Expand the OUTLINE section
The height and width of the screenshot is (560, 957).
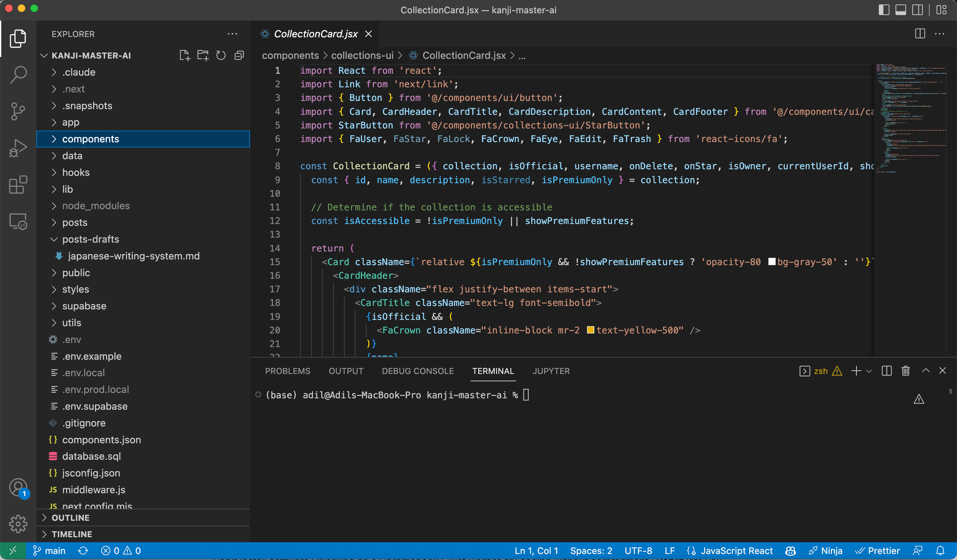coord(71,518)
